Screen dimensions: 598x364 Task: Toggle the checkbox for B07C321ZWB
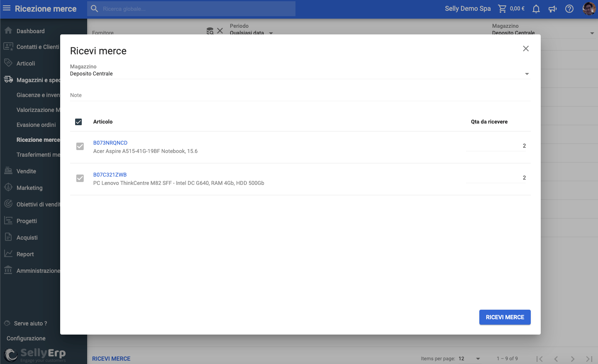pos(80,178)
